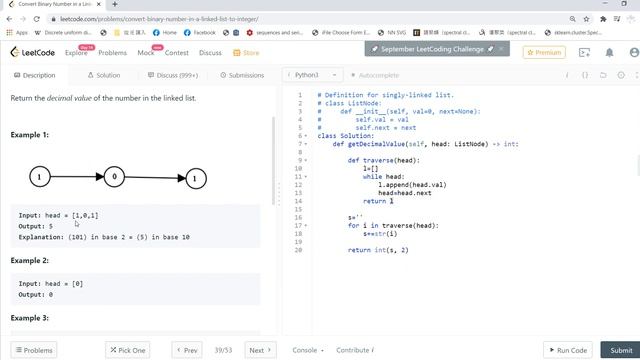Click the Run Code button
Screen dimensions: 640x360
(x=567, y=350)
